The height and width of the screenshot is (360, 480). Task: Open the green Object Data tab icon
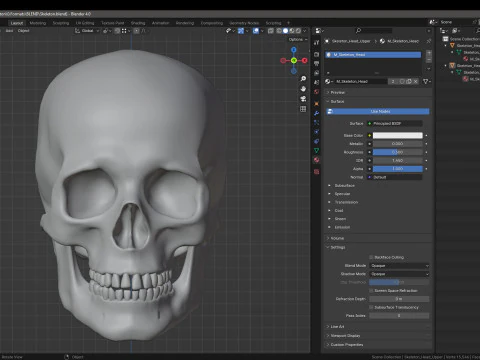pyautogui.click(x=316, y=151)
